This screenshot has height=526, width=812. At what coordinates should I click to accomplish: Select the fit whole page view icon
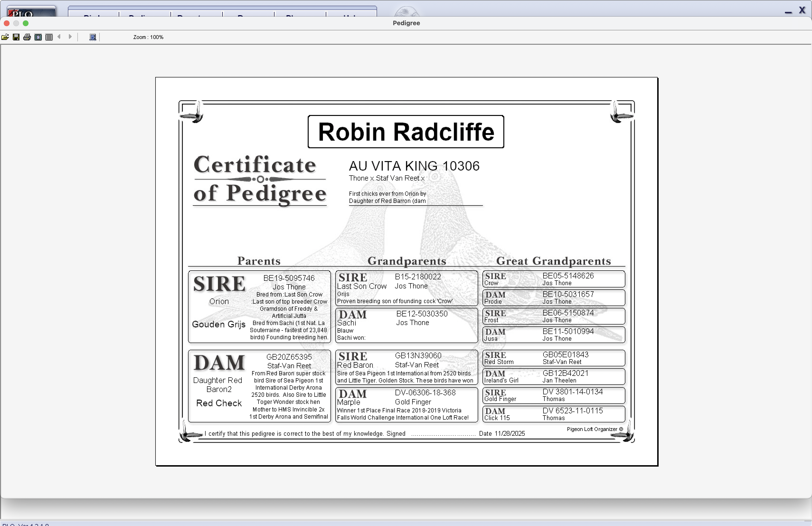click(38, 37)
